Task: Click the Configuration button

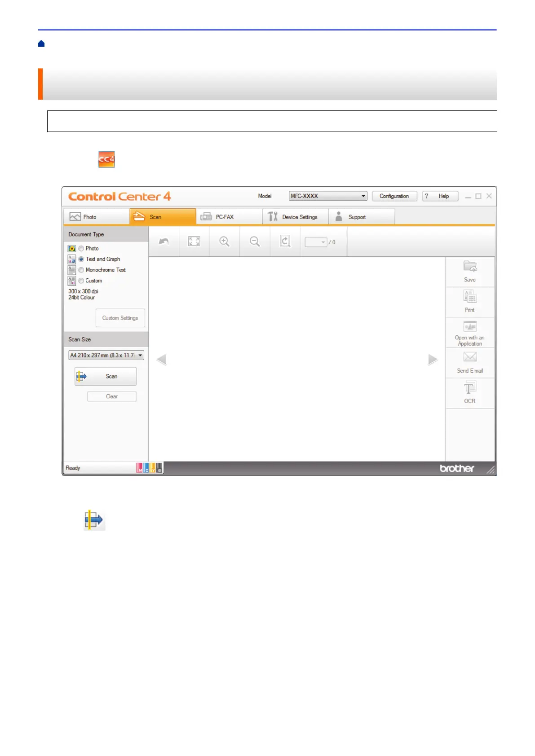Action: 394,196
